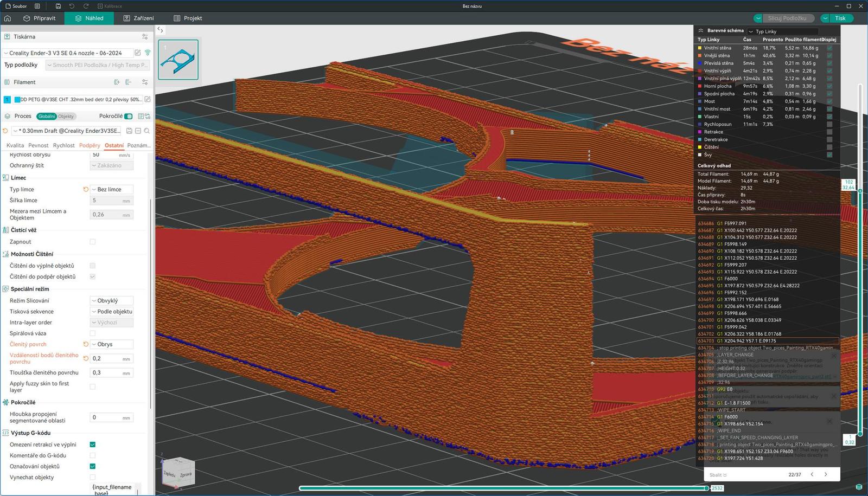Reset the Typ límce value
Image resolution: width=868 pixels, height=496 pixels.
point(86,189)
